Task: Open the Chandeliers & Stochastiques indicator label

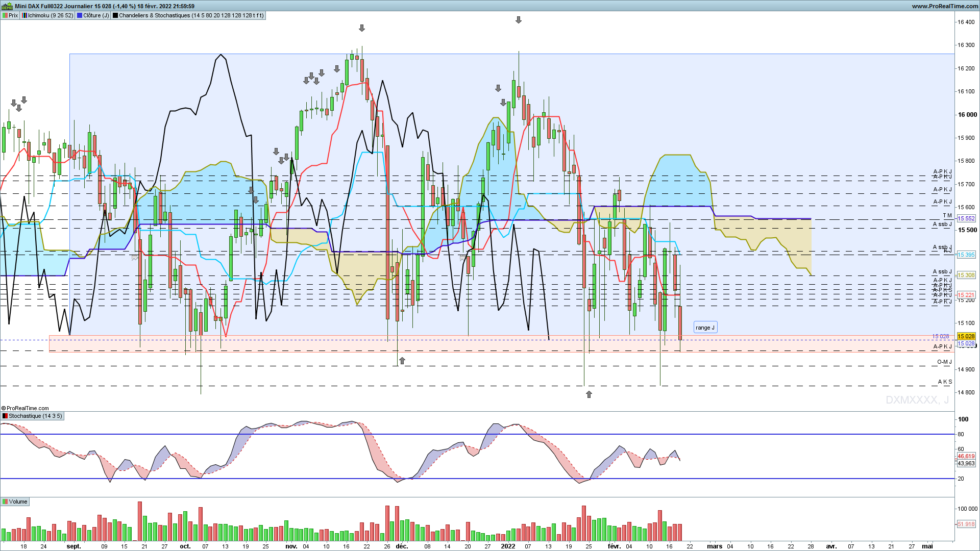Action: point(188,15)
